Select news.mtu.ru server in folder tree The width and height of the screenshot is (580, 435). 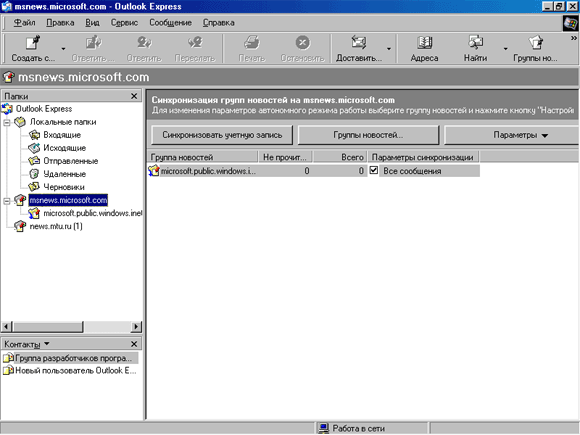(55, 226)
